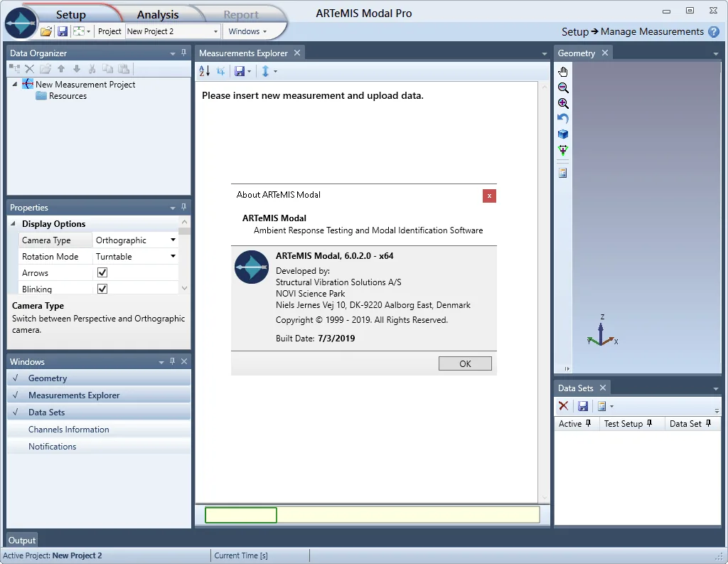Click the sort A-Z icon in Measurements Explorer

pyautogui.click(x=204, y=71)
